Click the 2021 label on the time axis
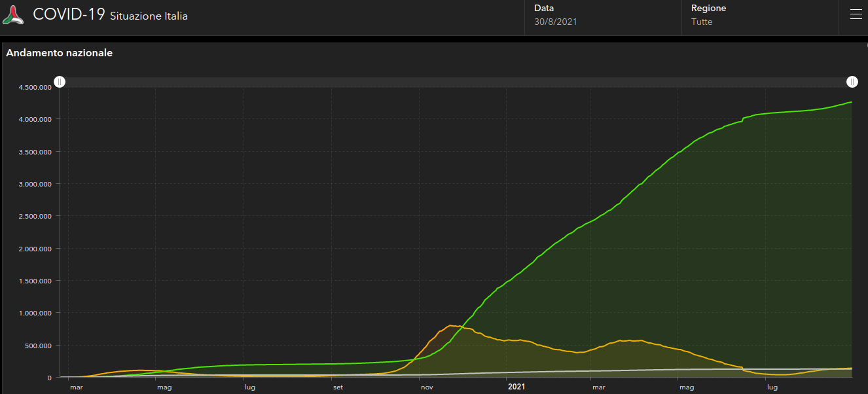The width and height of the screenshot is (868, 394). pos(516,387)
